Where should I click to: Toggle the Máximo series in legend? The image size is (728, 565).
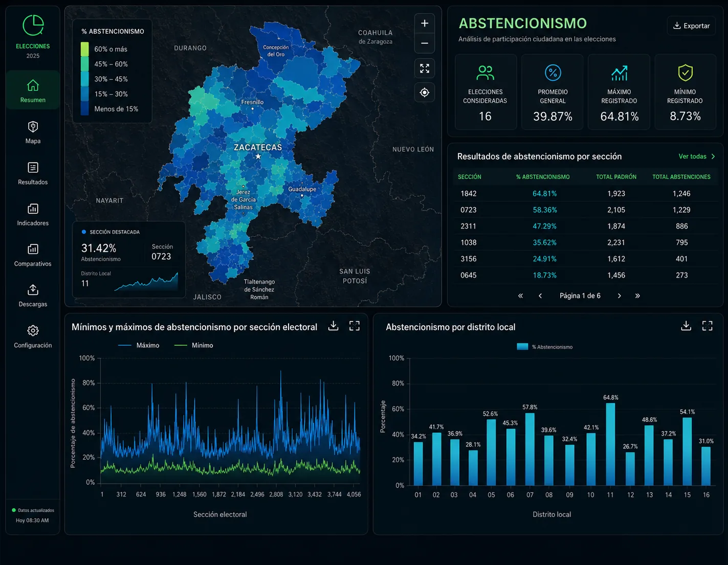point(139,346)
